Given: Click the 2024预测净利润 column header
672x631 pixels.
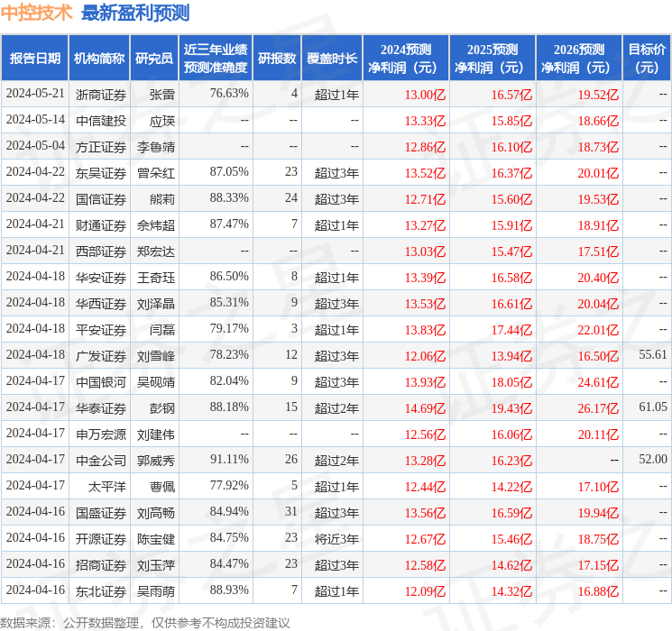Looking at the screenshot, I should 406,59.
